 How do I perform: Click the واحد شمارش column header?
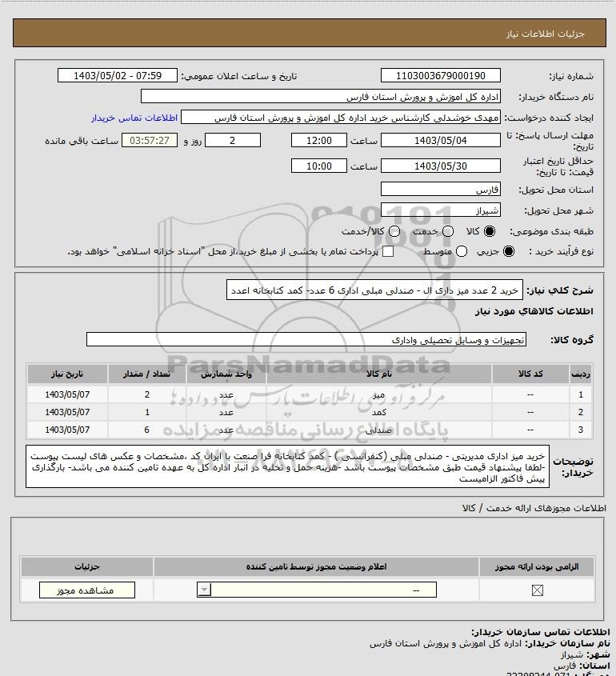click(226, 374)
